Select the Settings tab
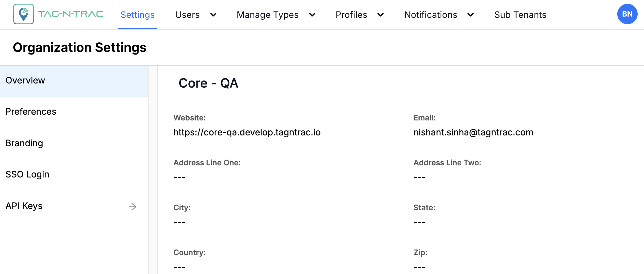This screenshot has height=274, width=644. pos(137,15)
